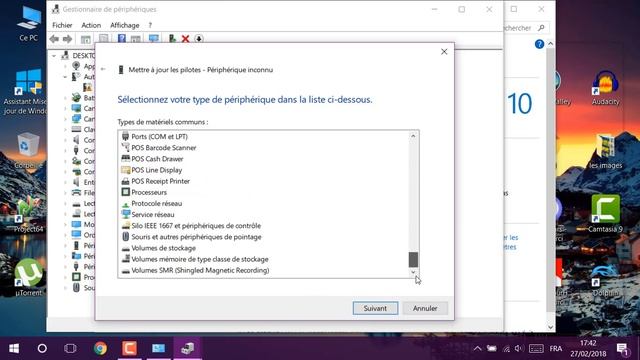Image resolution: width=640 pixels, height=360 pixels.
Task: Open Project64 desktop shortcut
Action: point(28,214)
